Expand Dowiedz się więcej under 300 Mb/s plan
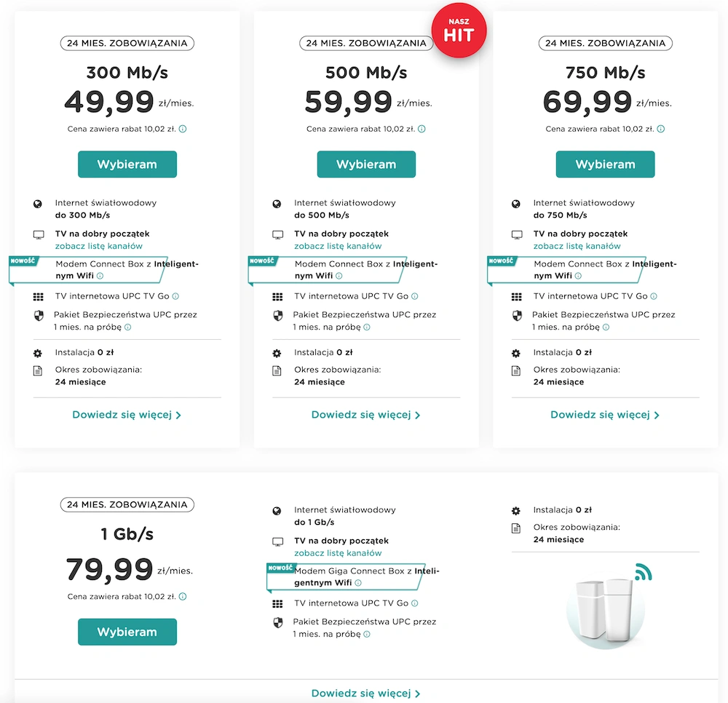Viewport: 728px width, 703px height. (127, 415)
